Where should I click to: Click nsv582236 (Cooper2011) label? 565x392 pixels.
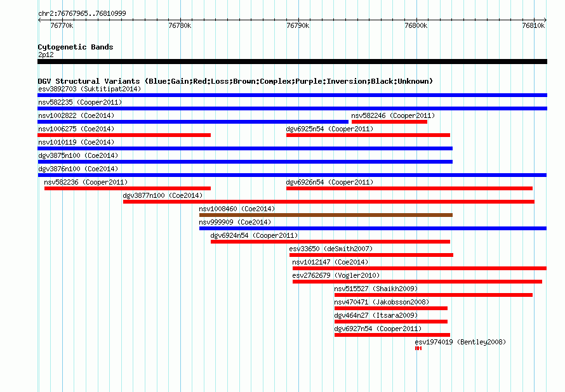pos(86,182)
